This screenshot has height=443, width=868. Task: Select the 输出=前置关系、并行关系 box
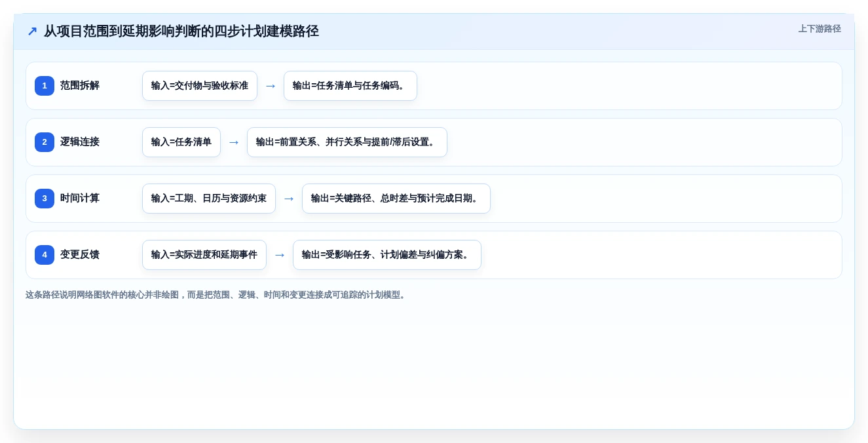[x=347, y=142]
